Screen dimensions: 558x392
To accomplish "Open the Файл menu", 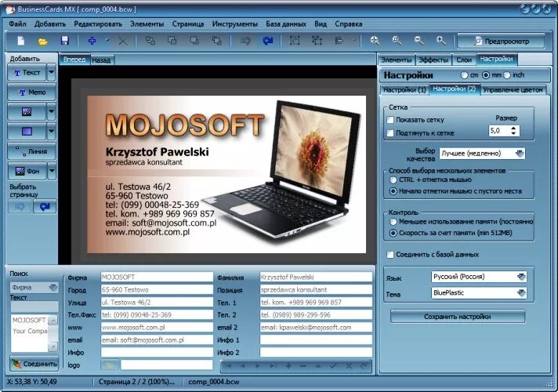I will coord(17,24).
